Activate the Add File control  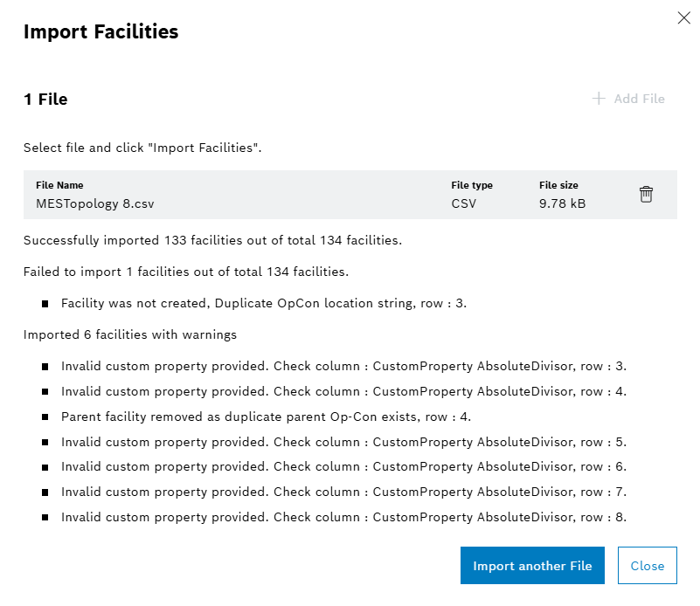coord(628,98)
